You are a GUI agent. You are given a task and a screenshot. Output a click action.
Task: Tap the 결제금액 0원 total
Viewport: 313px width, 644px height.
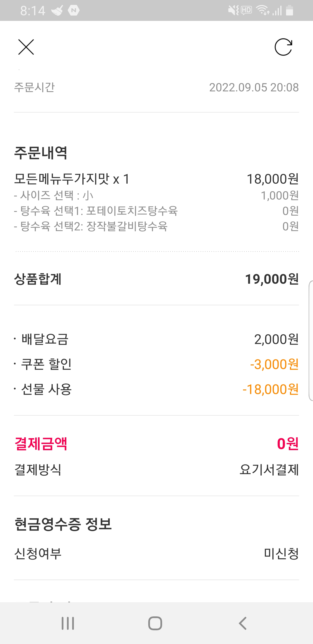[156, 444]
